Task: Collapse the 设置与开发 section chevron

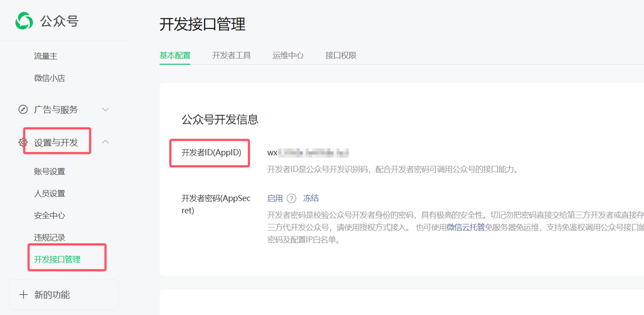Action: click(x=106, y=142)
